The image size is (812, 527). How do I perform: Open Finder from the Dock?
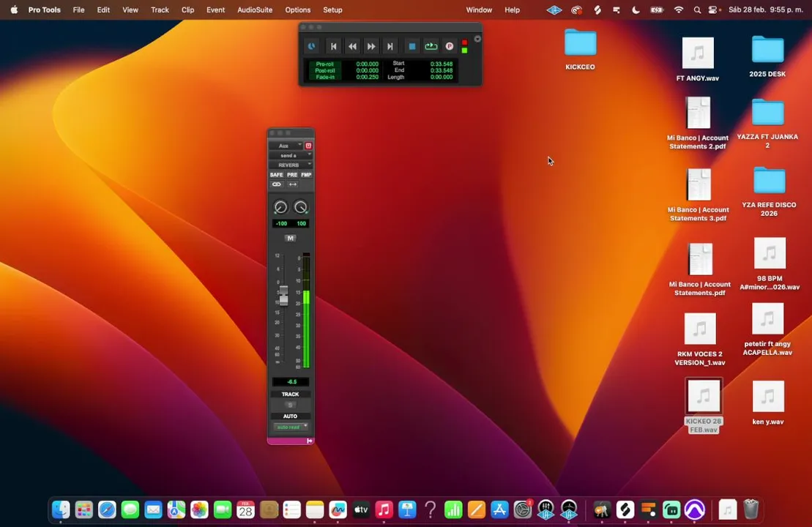[x=61, y=510]
